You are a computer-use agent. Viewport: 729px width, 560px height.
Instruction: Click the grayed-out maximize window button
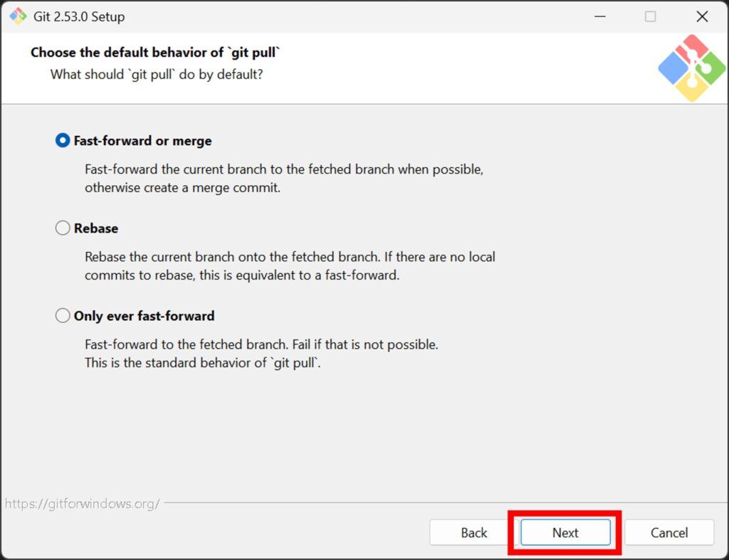[x=650, y=16]
